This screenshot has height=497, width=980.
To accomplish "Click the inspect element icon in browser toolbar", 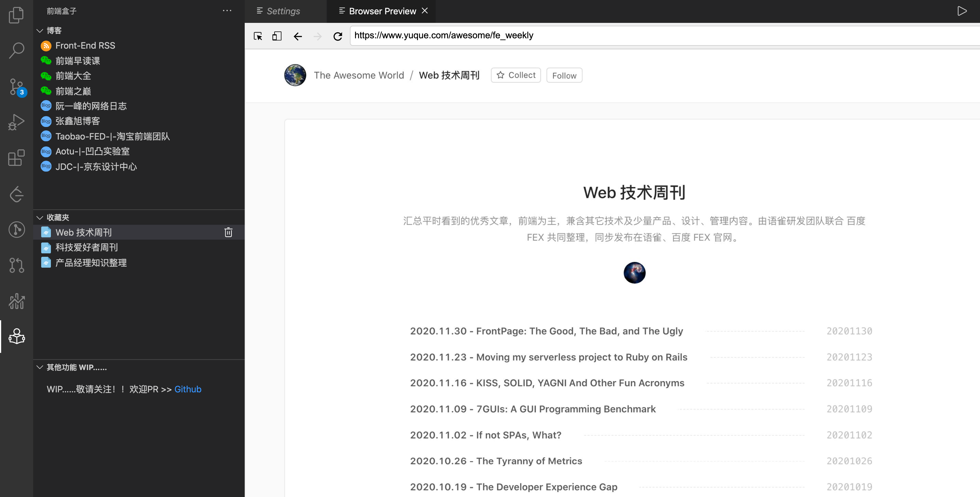I will pyautogui.click(x=258, y=36).
